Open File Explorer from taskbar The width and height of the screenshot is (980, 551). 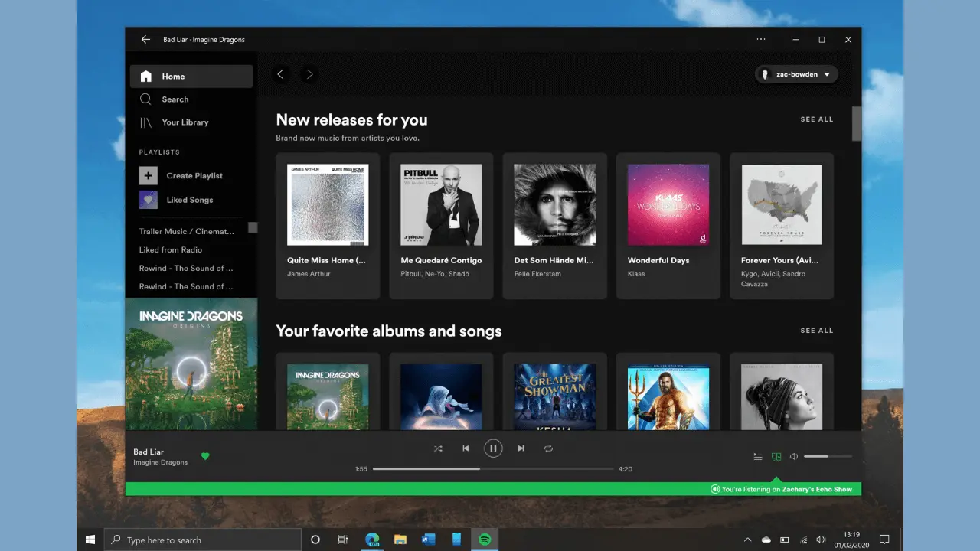pyautogui.click(x=400, y=540)
